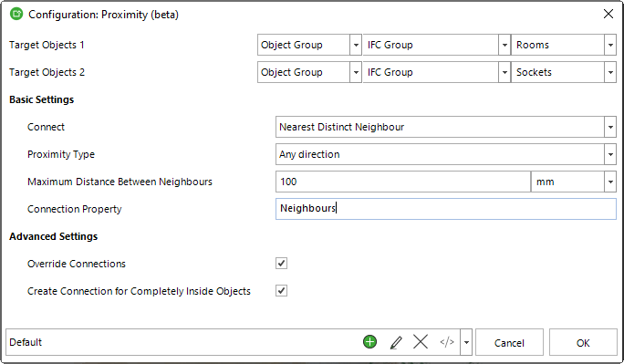The image size is (624, 364).
Task: Close the Proximity configuration dialog
Action: click(608, 14)
